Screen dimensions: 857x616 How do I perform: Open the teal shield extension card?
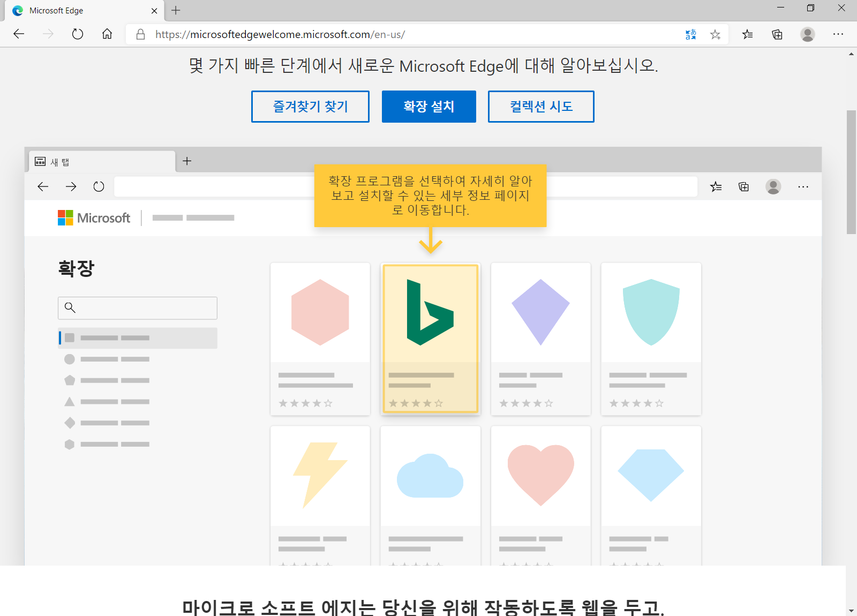pos(651,339)
